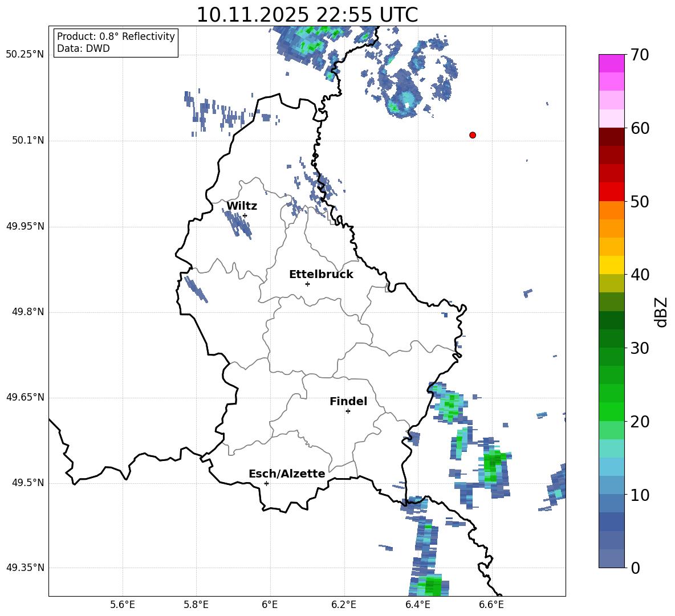Click the Product: 0.8° Reflectivity text
Image resolution: width=675 pixels, height=616 pixels.
(116, 36)
